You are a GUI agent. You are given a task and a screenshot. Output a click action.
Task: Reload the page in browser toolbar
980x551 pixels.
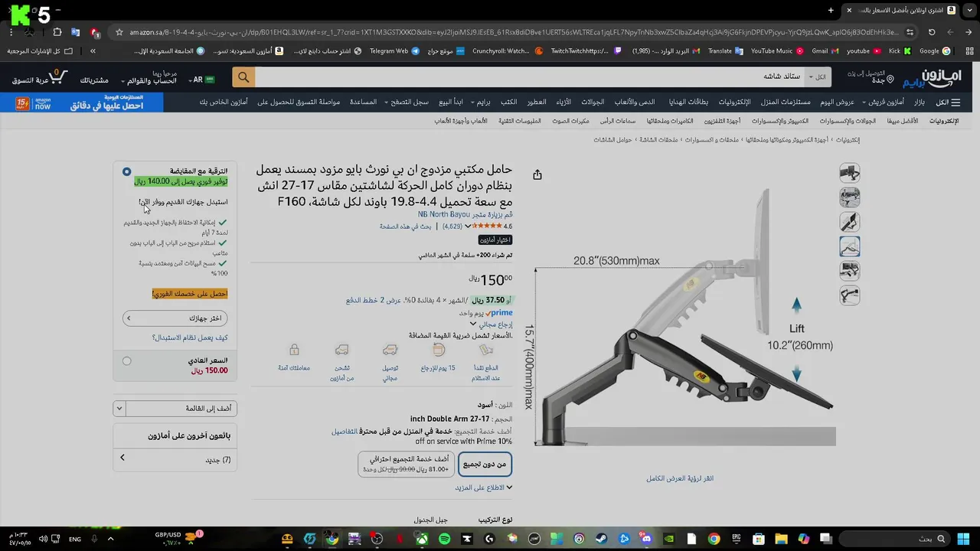pyautogui.click(x=932, y=32)
